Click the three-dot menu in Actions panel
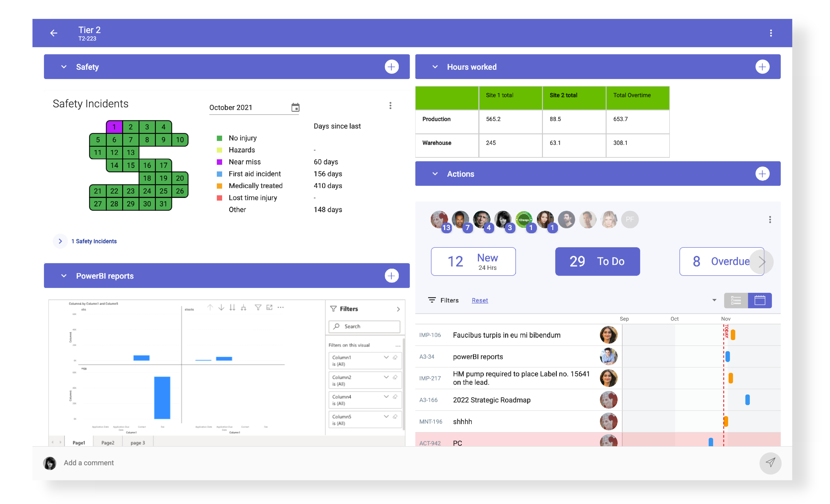 coord(770,219)
